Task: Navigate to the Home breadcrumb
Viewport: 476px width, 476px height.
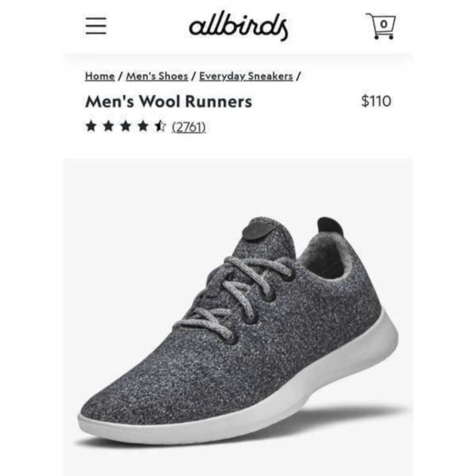Action: click(x=100, y=76)
